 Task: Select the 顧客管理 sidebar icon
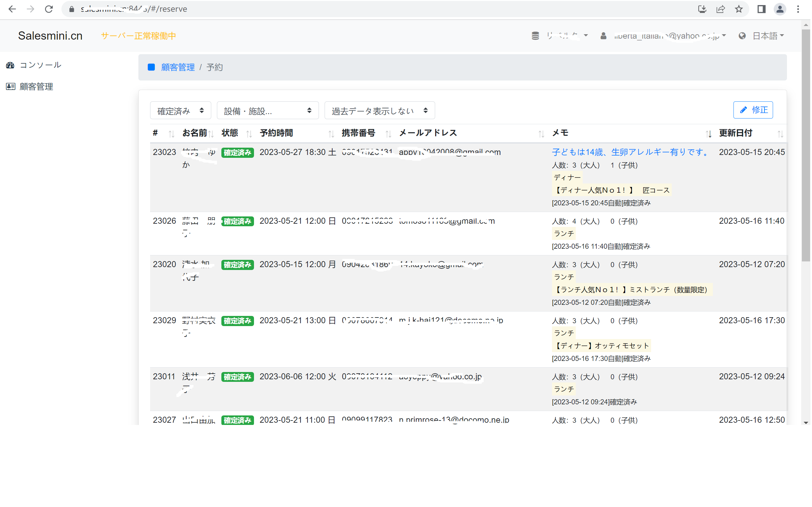10,87
